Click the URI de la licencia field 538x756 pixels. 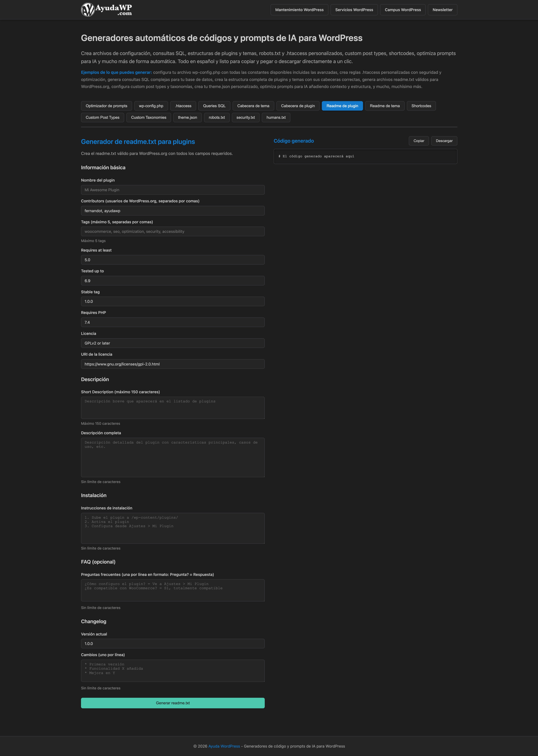coord(173,364)
